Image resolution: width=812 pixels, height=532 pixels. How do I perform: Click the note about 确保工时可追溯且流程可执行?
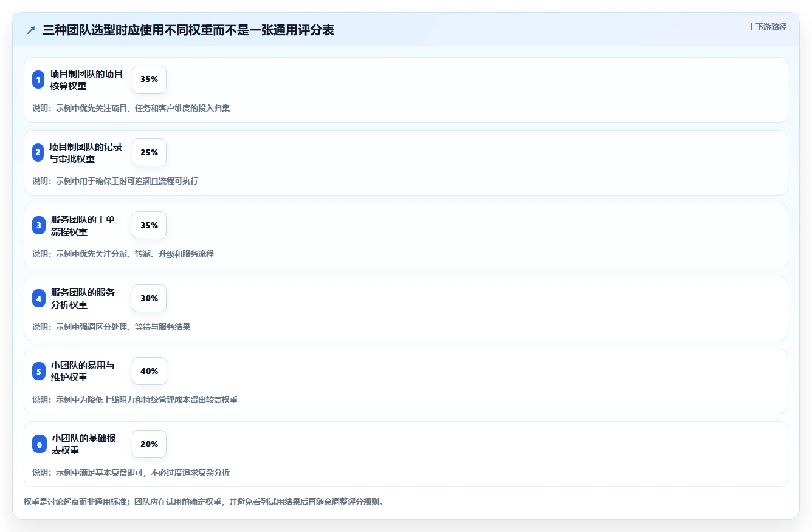115,181
